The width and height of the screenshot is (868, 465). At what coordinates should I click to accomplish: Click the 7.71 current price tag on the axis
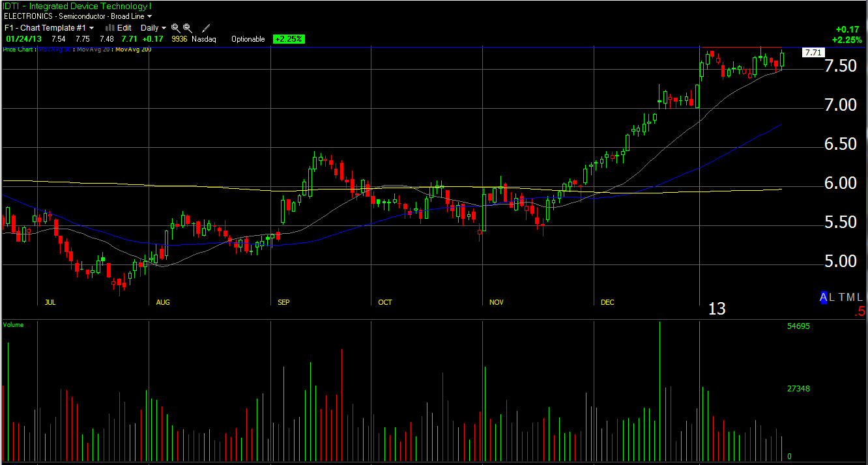click(813, 52)
